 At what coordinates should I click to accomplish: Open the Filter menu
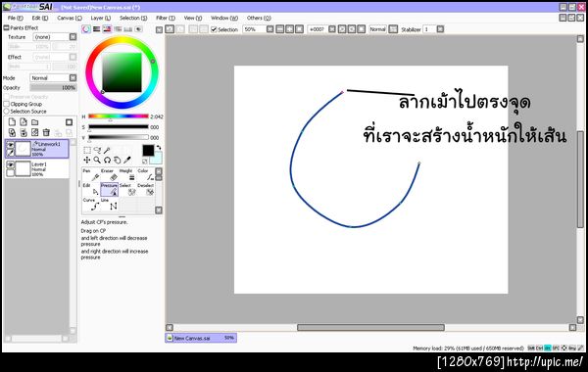tap(166, 18)
